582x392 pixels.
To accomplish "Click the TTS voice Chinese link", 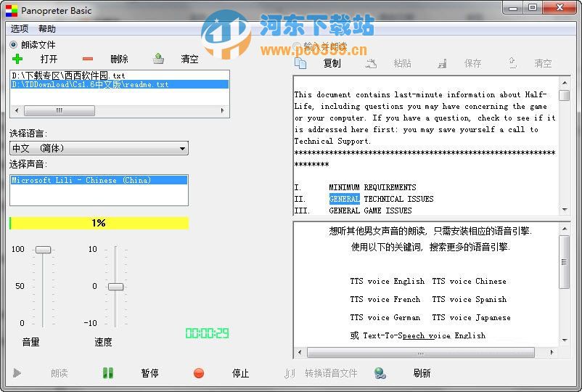I will click(x=470, y=281).
